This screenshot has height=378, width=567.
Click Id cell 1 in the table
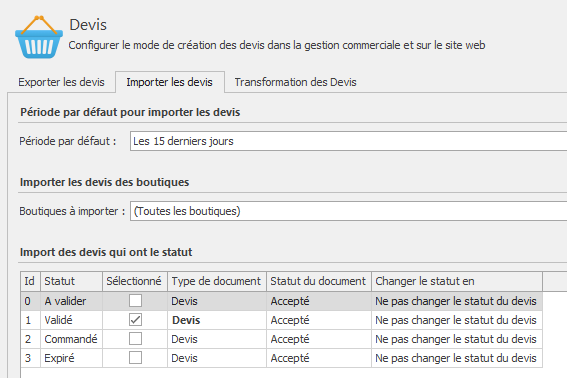[30, 320]
